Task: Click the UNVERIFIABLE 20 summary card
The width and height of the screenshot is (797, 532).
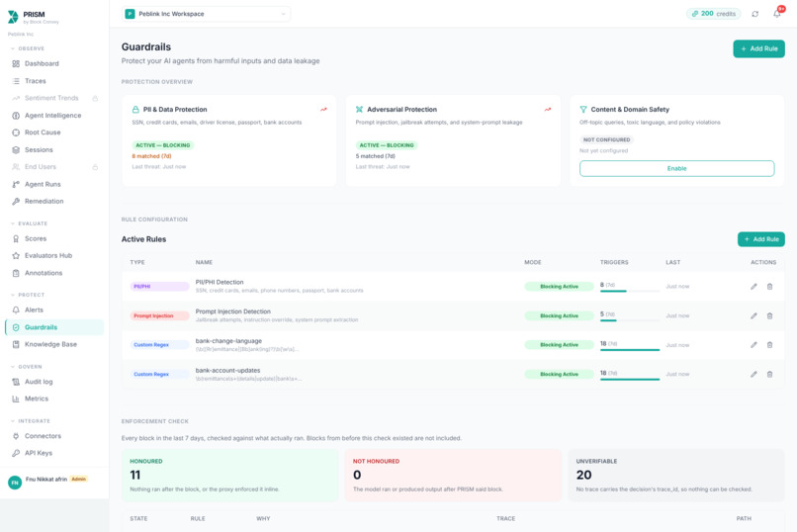Action: click(x=676, y=475)
